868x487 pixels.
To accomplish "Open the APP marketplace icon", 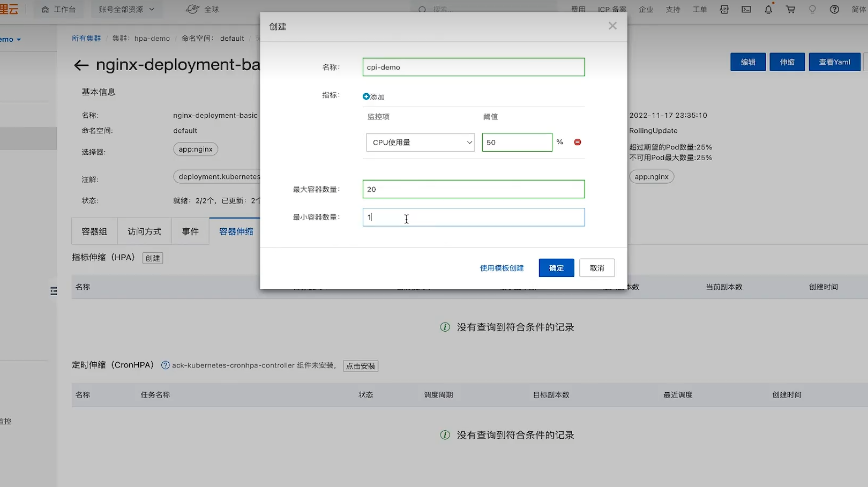I will click(724, 9).
